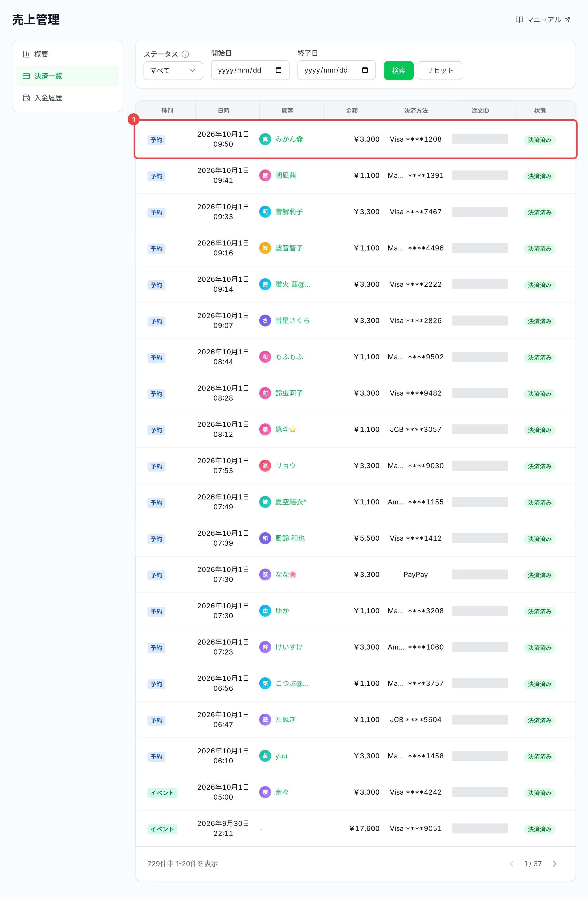Screen dimensions: 588x897
Task: Click the ステータス info icon
Action: (x=185, y=54)
